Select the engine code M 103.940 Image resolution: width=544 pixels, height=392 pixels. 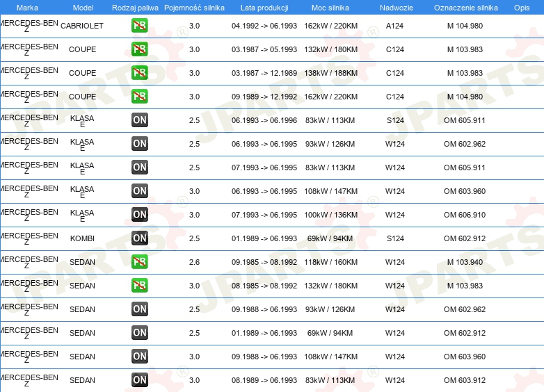click(465, 262)
